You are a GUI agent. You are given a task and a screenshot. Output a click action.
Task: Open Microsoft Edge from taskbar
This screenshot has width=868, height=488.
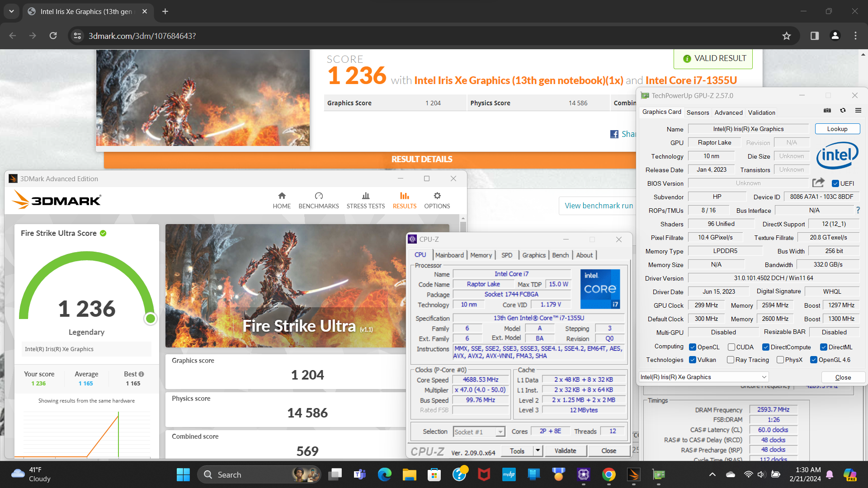pyautogui.click(x=385, y=475)
